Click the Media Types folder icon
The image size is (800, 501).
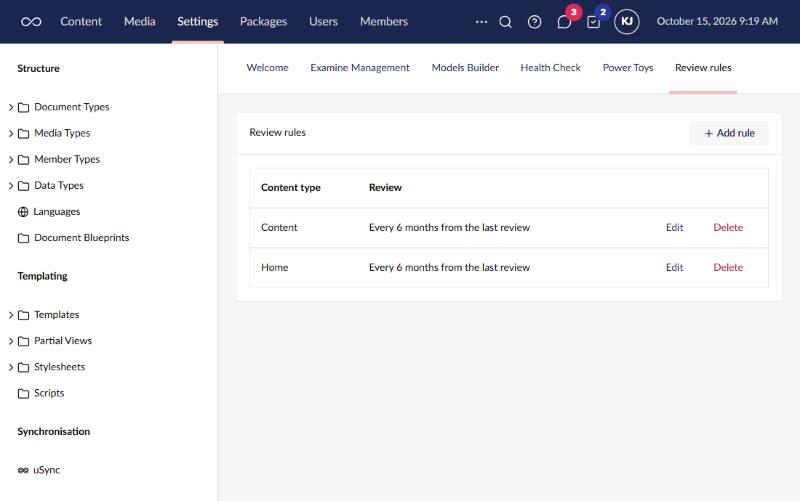point(23,133)
